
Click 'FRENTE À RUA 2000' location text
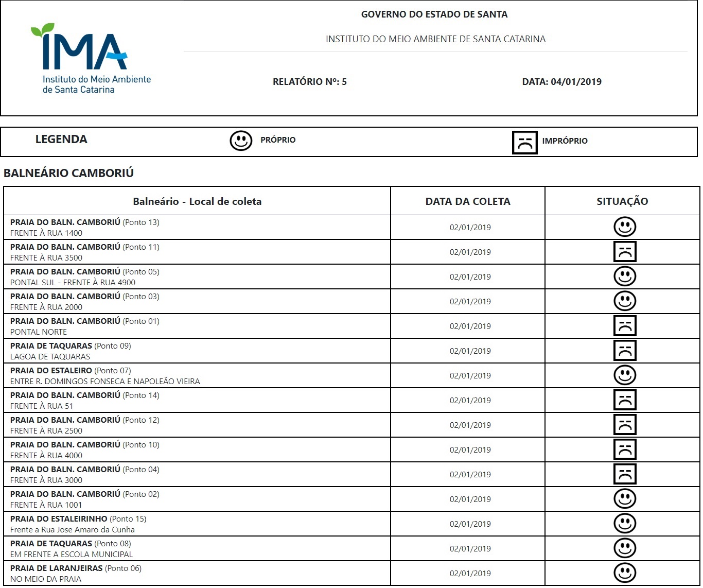[x=46, y=307]
